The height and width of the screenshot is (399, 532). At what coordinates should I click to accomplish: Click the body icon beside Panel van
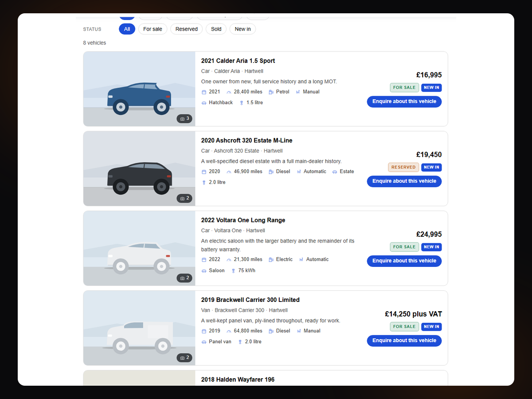point(204,342)
